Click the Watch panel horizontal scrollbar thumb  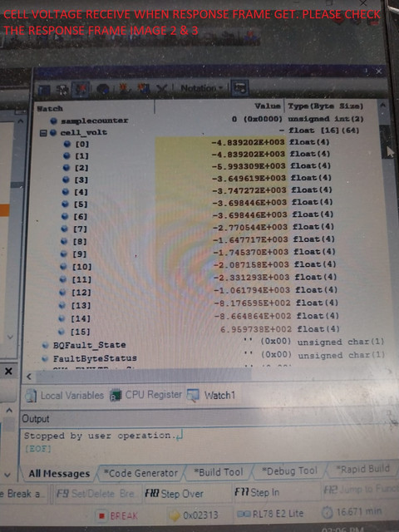pos(144,375)
